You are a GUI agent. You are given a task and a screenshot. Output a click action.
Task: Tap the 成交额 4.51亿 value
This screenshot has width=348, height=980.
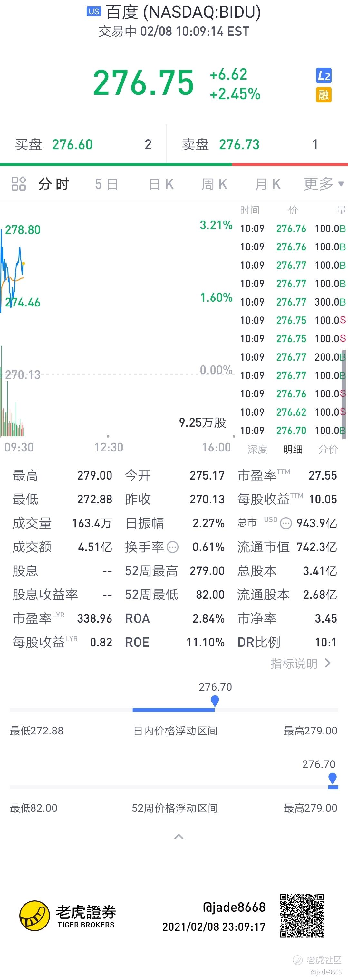[x=95, y=547]
